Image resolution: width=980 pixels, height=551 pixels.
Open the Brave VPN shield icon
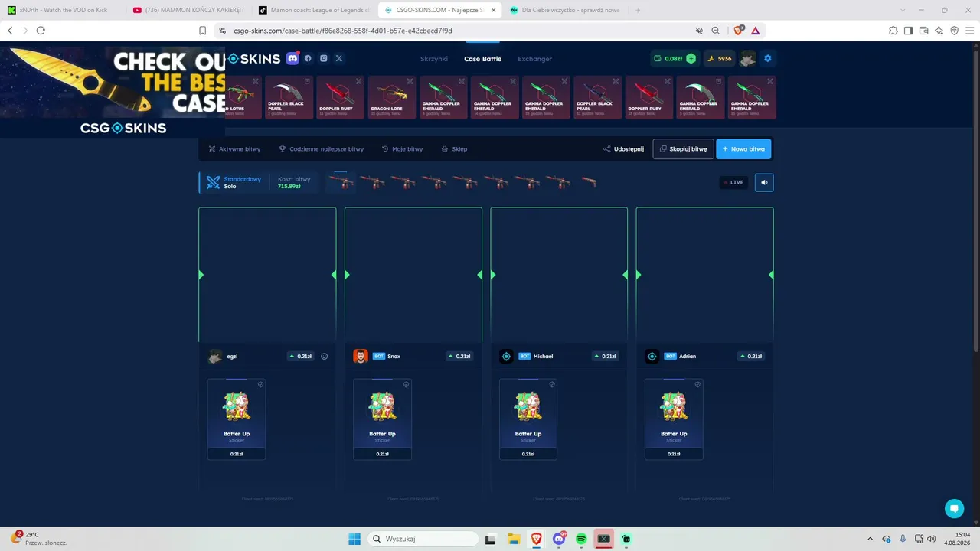click(954, 31)
